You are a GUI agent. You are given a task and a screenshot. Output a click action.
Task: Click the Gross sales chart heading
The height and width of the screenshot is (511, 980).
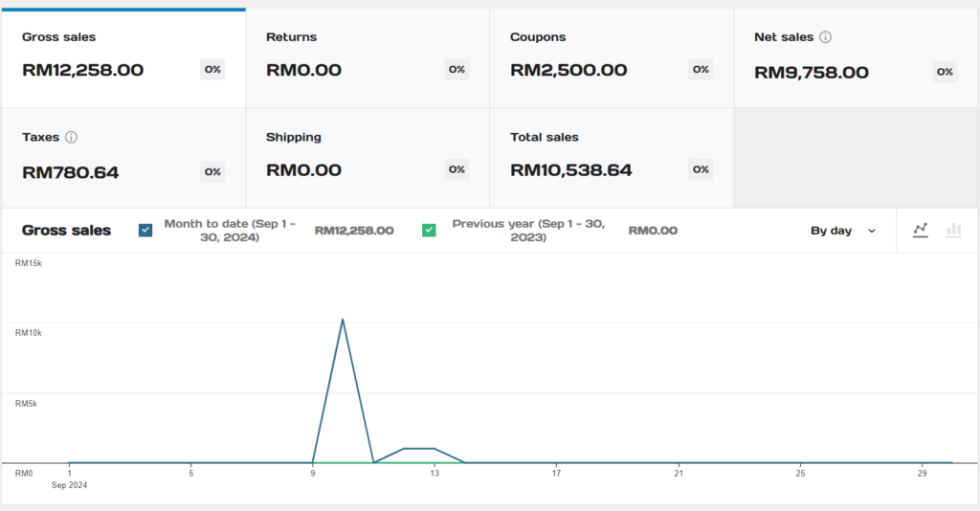[66, 231]
